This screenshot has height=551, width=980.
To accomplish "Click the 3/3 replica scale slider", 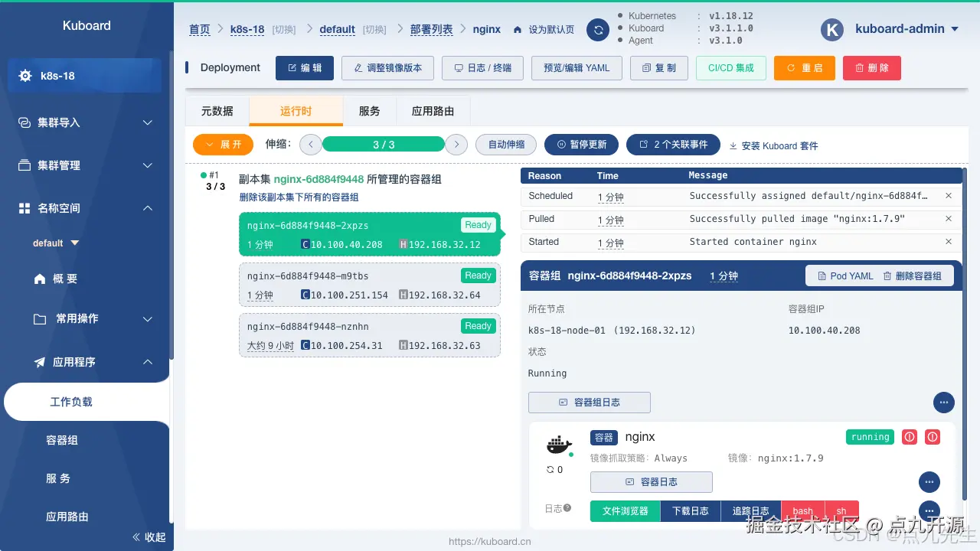I will pyautogui.click(x=383, y=144).
